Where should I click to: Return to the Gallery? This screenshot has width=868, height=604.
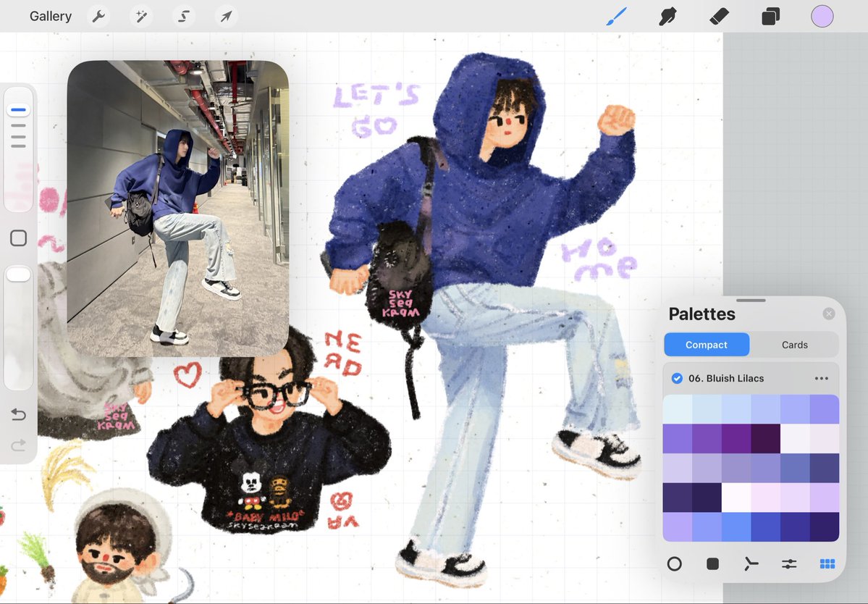pyautogui.click(x=51, y=17)
